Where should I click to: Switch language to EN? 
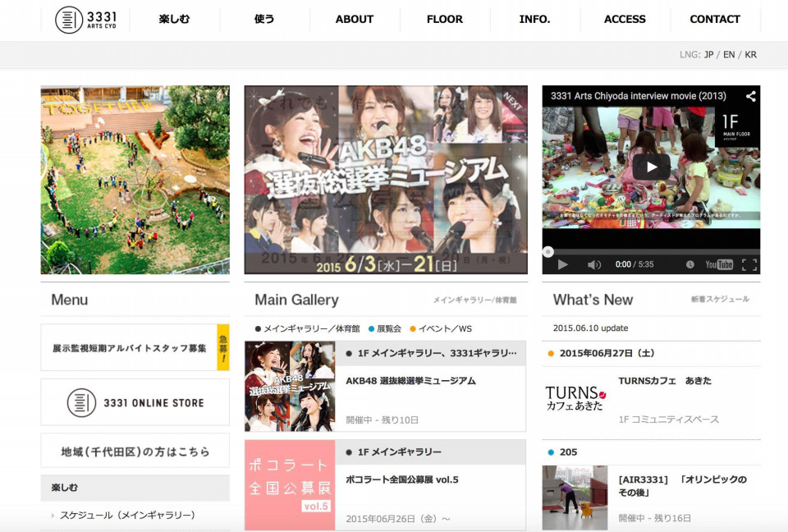click(x=729, y=55)
